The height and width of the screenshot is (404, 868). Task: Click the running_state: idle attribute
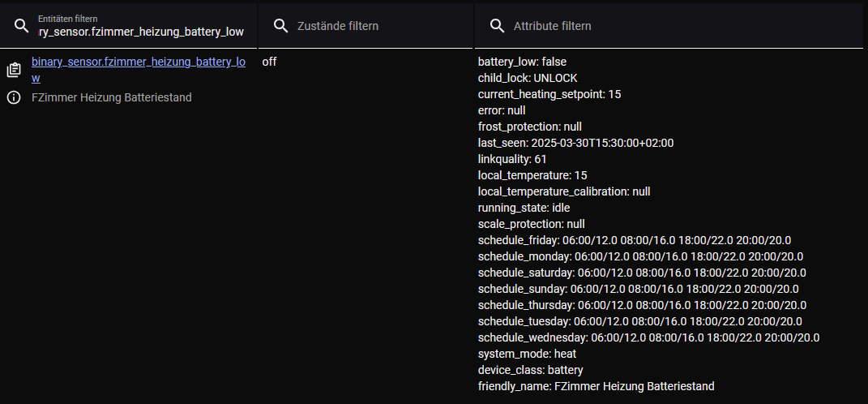pyautogui.click(x=524, y=208)
